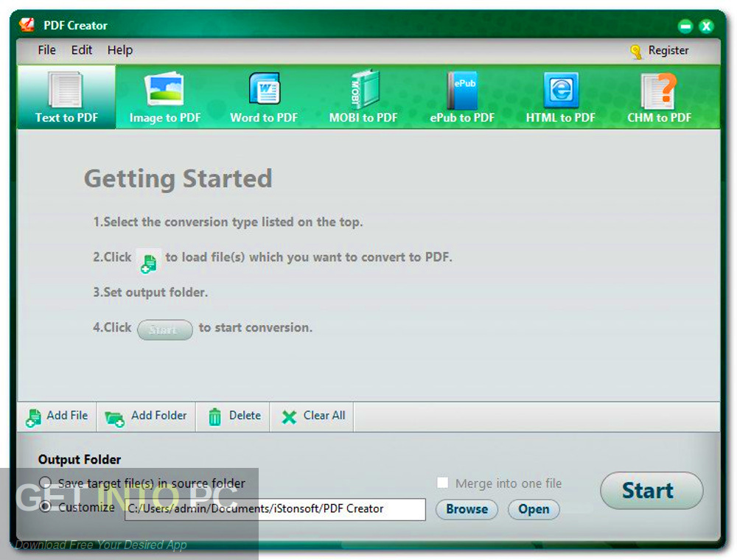This screenshot has width=737, height=560.
Task: Open the Edit menu
Action: tap(81, 50)
